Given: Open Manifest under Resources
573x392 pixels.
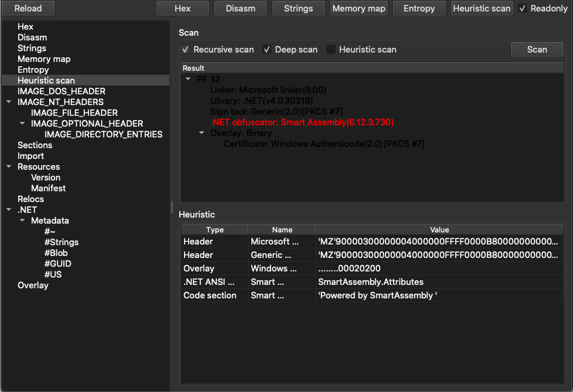Looking at the screenshot, I should click(49, 188).
